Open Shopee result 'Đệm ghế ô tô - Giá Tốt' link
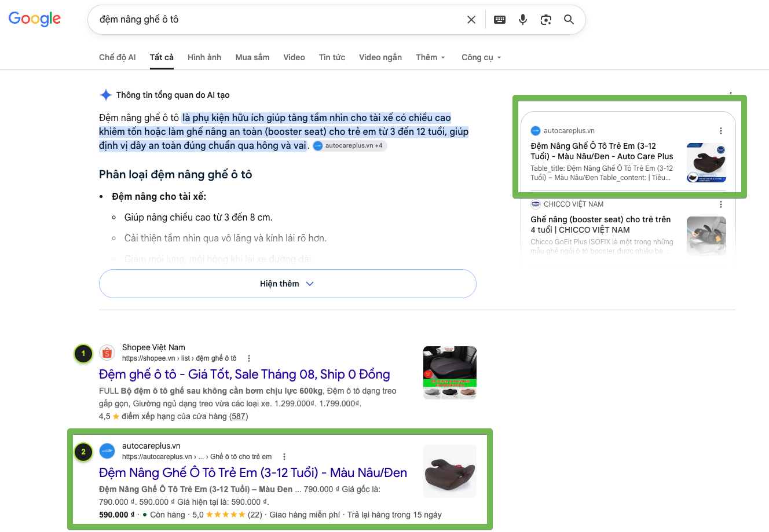The image size is (769, 532). pyautogui.click(x=244, y=375)
